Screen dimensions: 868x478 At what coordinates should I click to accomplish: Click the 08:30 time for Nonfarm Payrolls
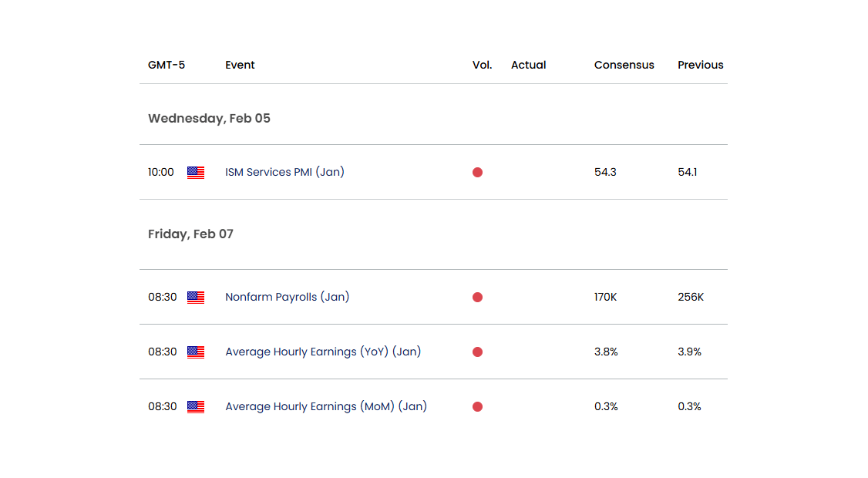(x=161, y=297)
